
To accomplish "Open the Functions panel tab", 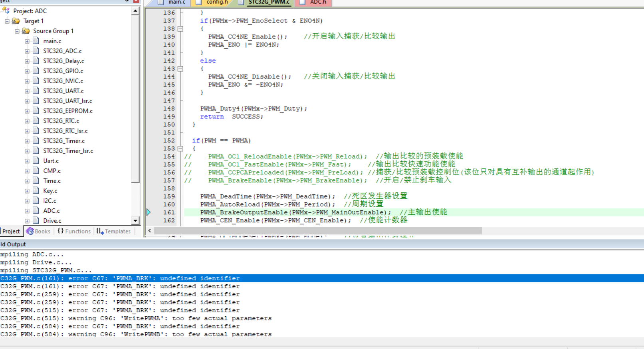I will coord(74,231).
